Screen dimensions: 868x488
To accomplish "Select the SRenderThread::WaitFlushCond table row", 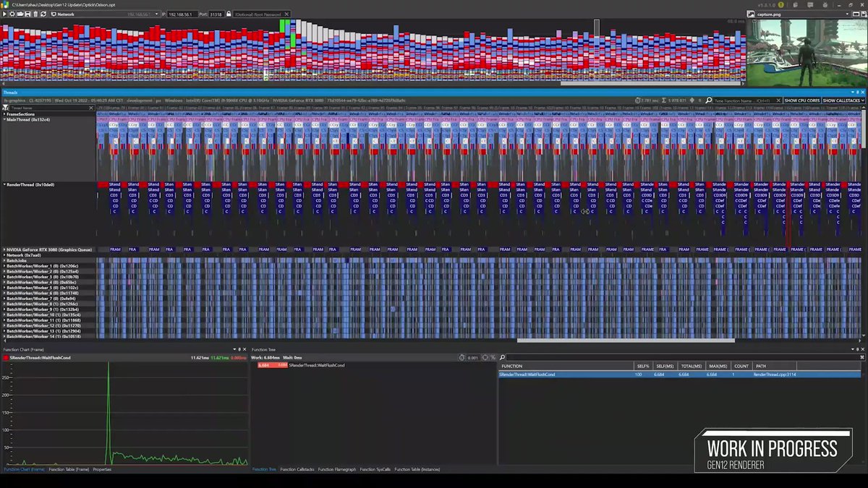I will tap(680, 374).
